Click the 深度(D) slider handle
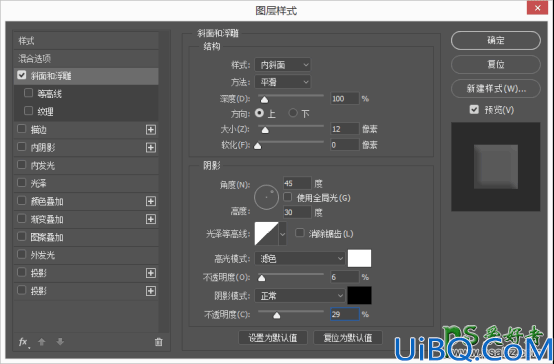The image size is (554, 364). [x=264, y=100]
